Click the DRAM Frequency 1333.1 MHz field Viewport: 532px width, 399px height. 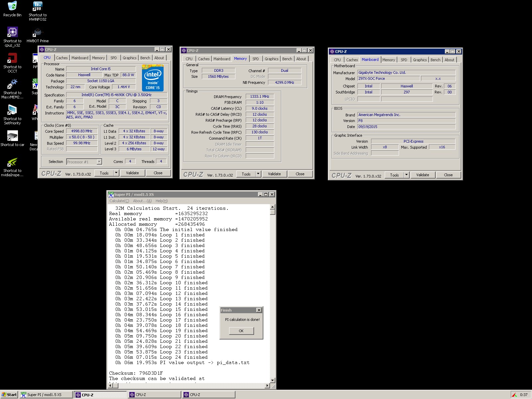(260, 96)
